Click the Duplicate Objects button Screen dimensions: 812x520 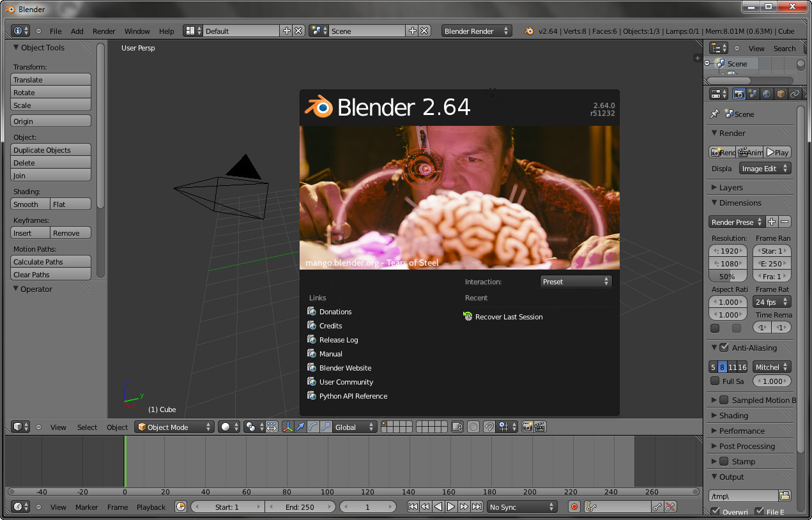pyautogui.click(x=50, y=149)
